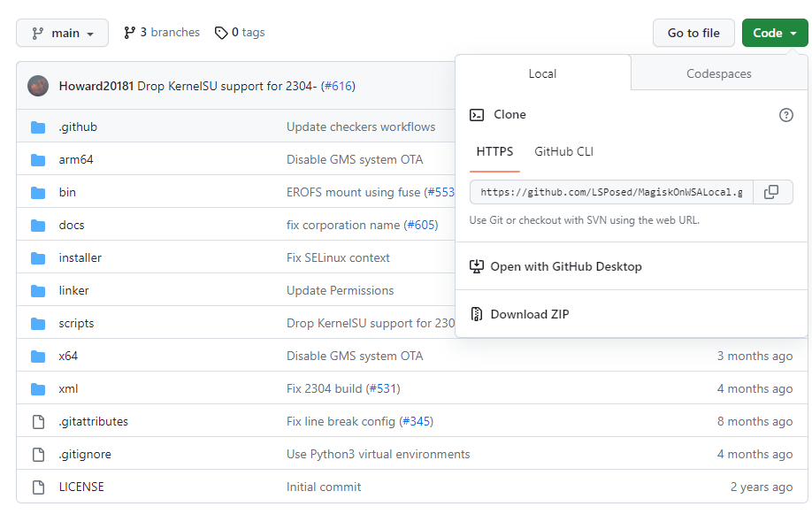
Task: Open 'Use Python3 virtual environments' commit
Action: point(378,455)
